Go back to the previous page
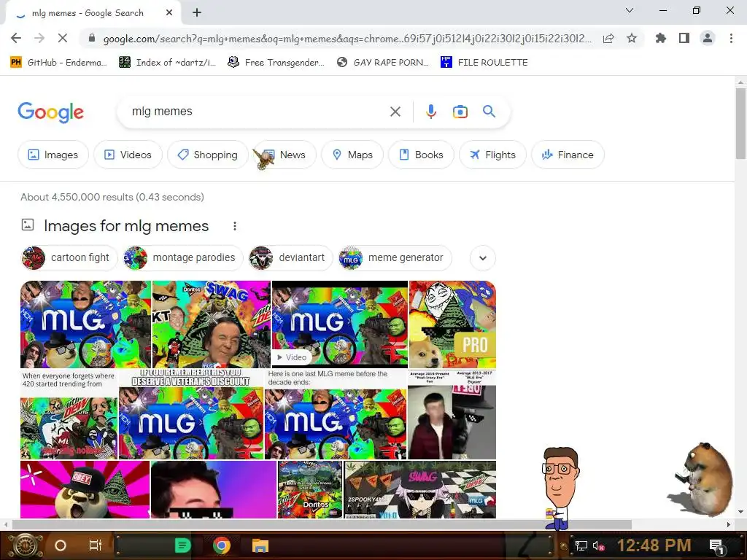 pyautogui.click(x=16, y=38)
